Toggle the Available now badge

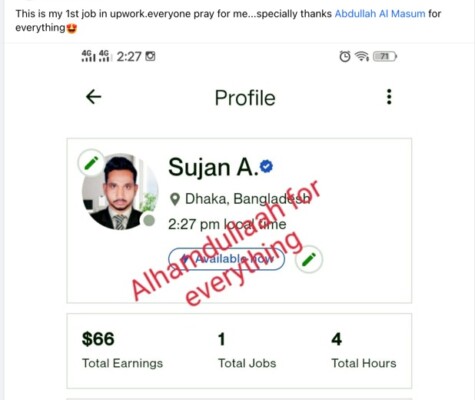point(227,259)
